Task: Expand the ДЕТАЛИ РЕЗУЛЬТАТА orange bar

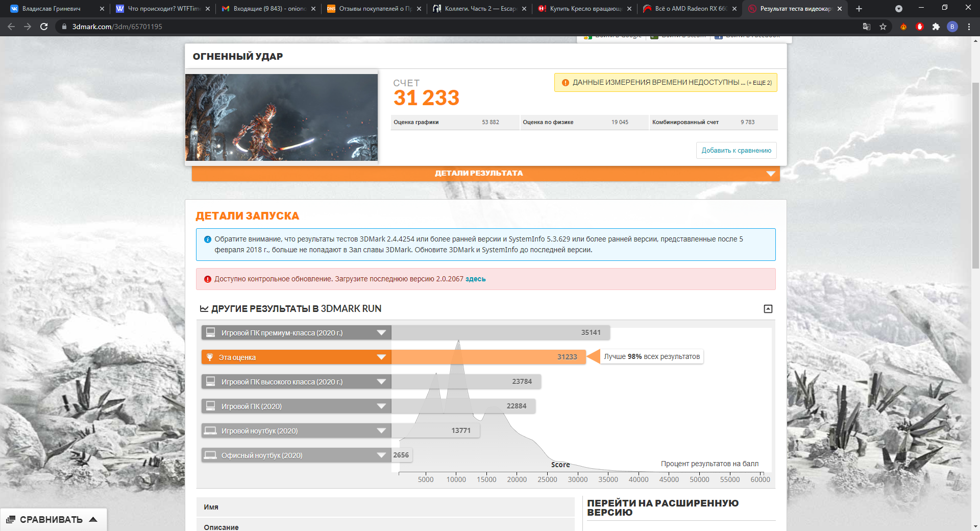Action: coord(485,174)
